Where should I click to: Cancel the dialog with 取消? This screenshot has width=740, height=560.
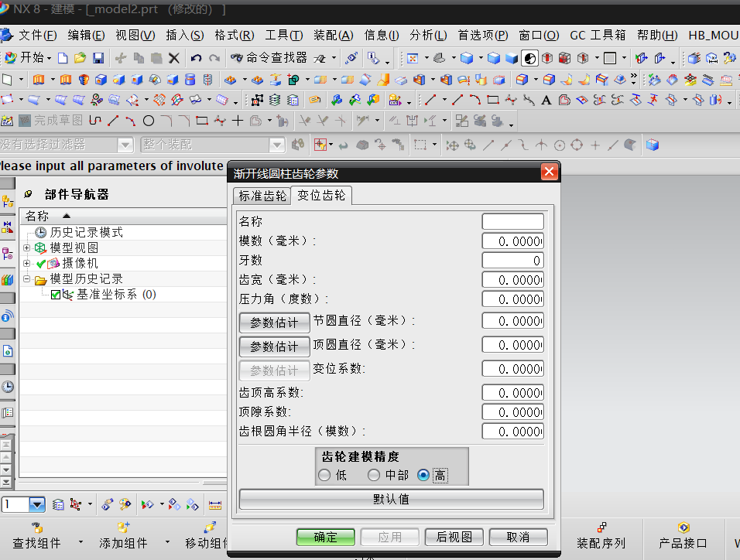pos(518,537)
